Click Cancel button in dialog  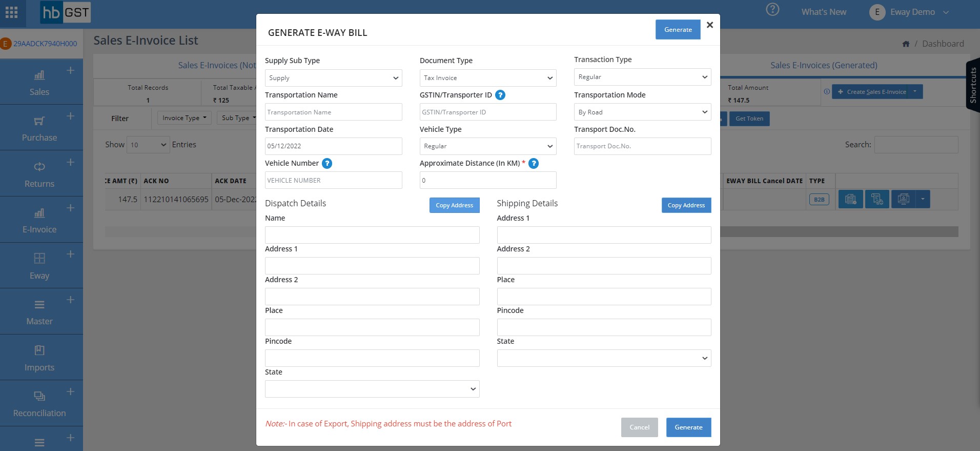[x=639, y=427]
